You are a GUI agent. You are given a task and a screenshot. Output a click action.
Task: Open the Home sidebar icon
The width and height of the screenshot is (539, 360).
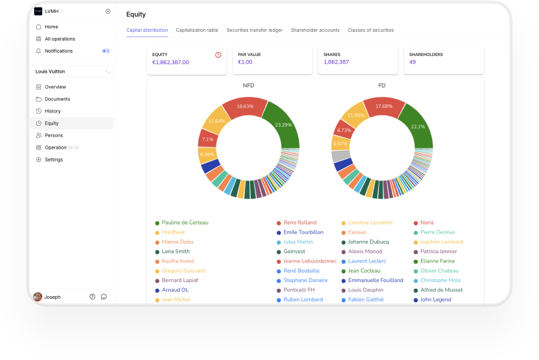point(38,27)
